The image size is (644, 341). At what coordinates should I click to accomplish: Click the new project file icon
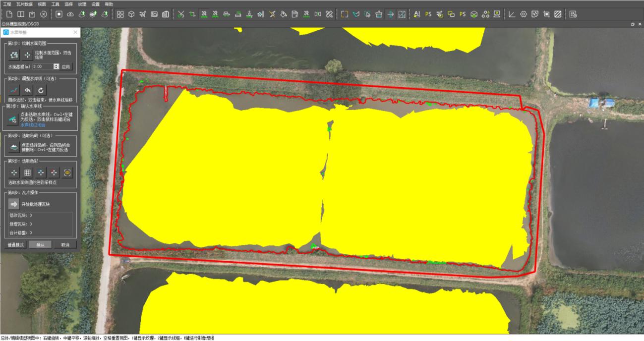click(x=8, y=14)
